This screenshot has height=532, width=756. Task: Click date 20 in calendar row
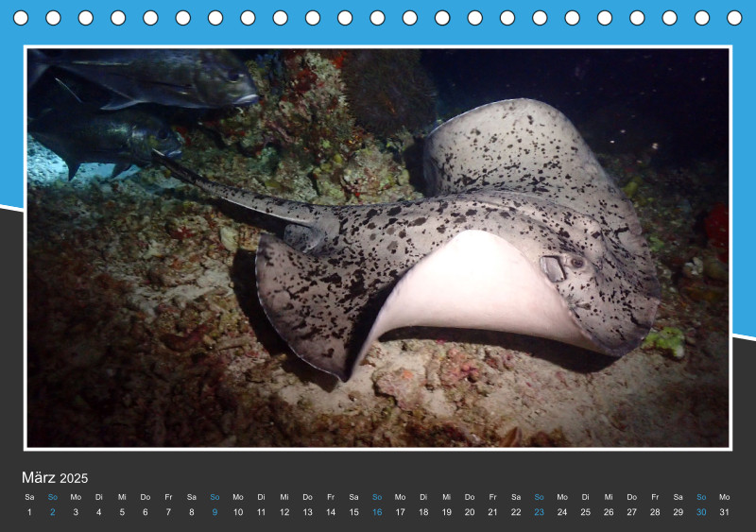pyautogui.click(x=470, y=512)
